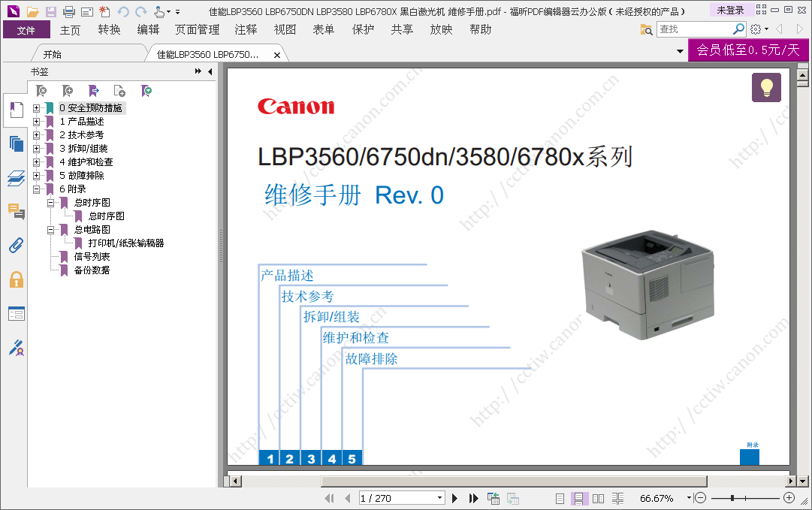
Task: Click the lightbulb tips icon
Action: tap(766, 87)
